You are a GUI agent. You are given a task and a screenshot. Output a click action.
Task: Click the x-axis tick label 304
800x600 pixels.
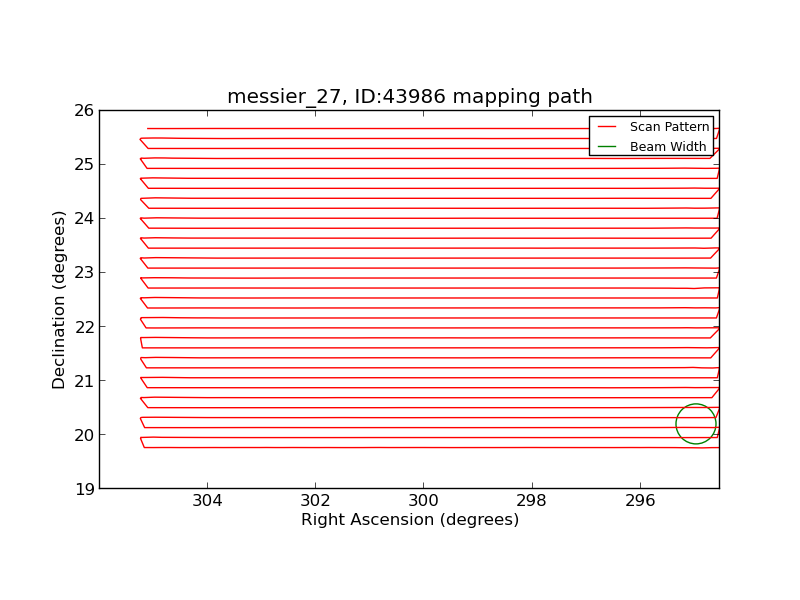[207, 501]
